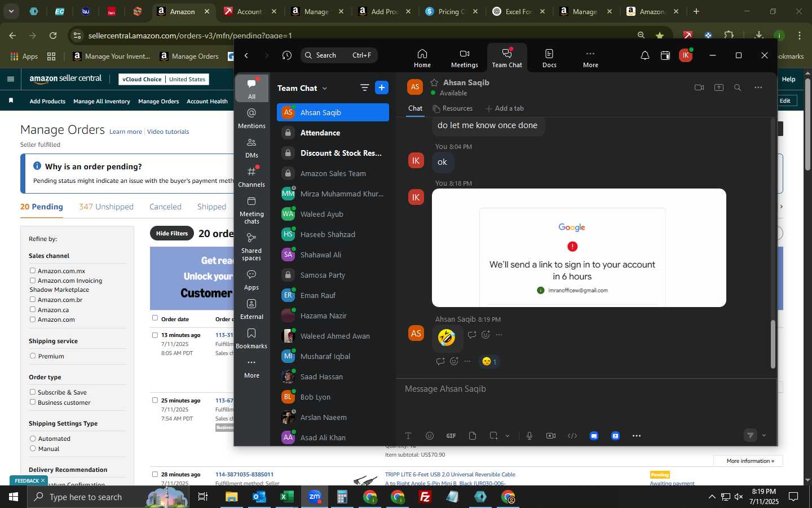Click Add a tab in chat
Image resolution: width=812 pixels, height=508 pixels.
click(x=504, y=108)
